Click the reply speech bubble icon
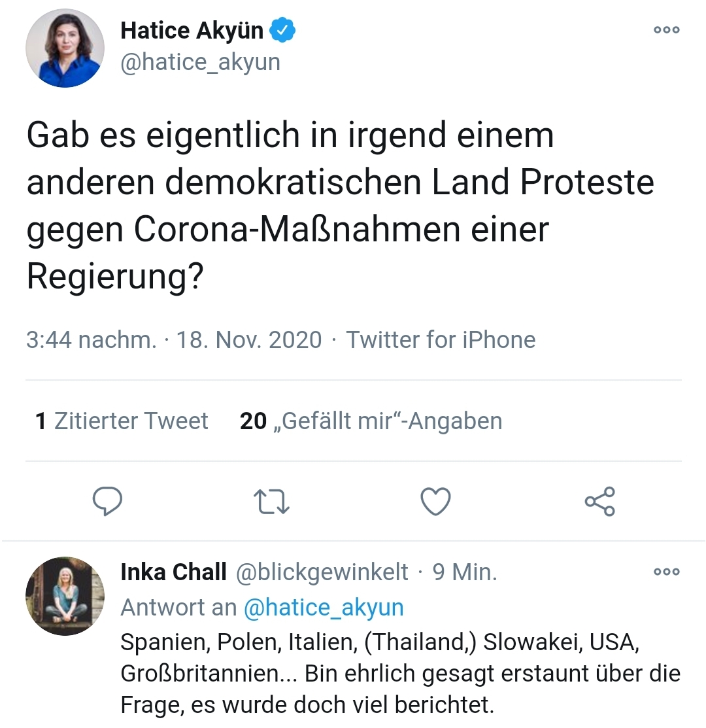This screenshot has width=706, height=728. [x=108, y=502]
